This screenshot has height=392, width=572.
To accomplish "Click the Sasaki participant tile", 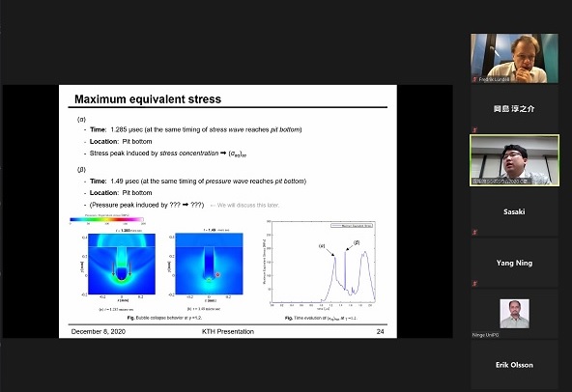I will (x=514, y=211).
